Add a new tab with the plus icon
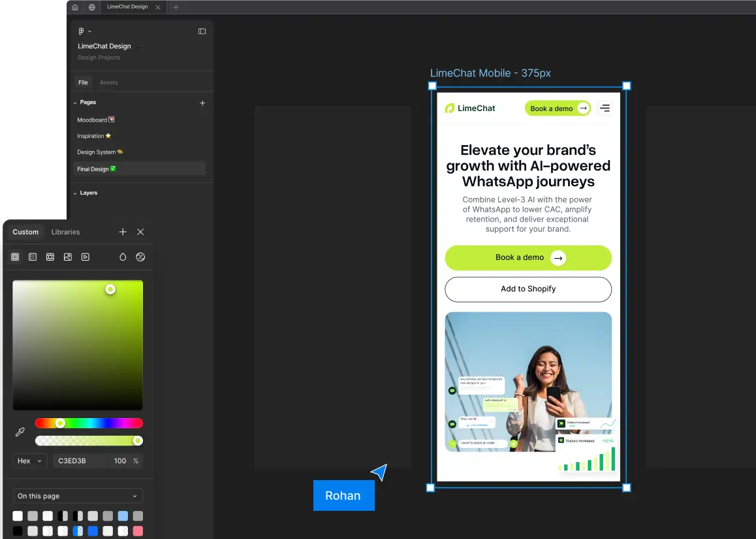Viewport: 756px width, 539px height. 176,7
